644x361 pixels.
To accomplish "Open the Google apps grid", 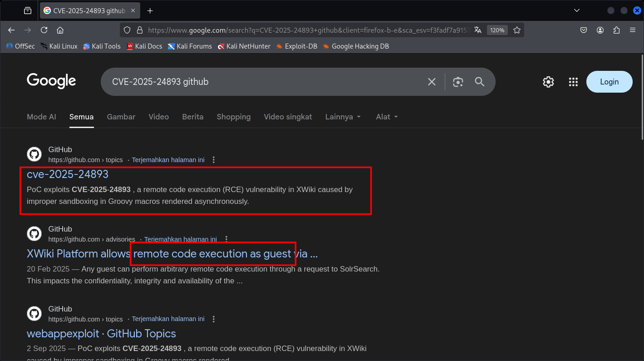I will pos(573,82).
